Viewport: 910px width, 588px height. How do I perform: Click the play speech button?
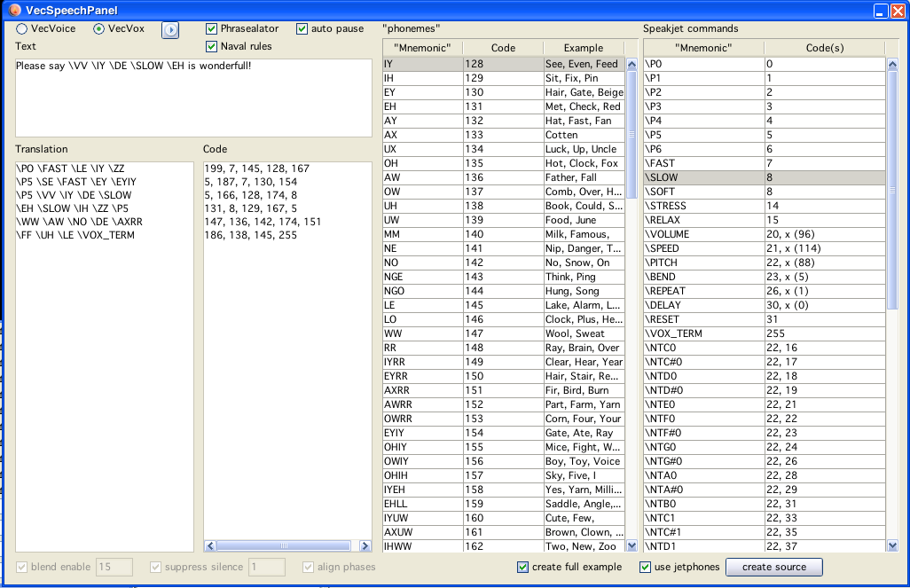coord(170,30)
